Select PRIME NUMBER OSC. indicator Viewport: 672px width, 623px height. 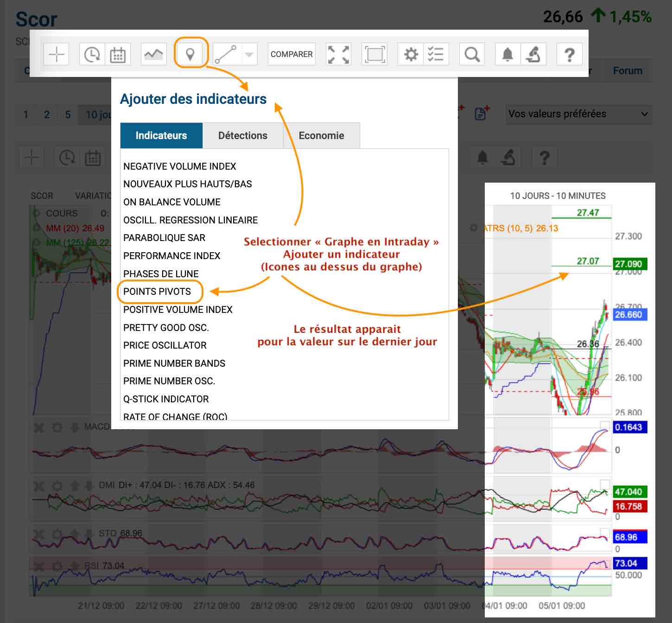(169, 381)
